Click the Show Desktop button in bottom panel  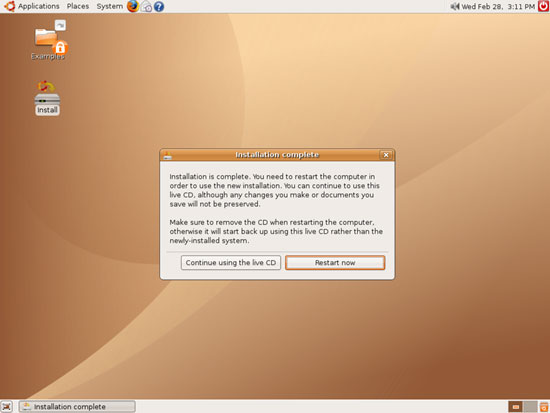[x=7, y=407]
